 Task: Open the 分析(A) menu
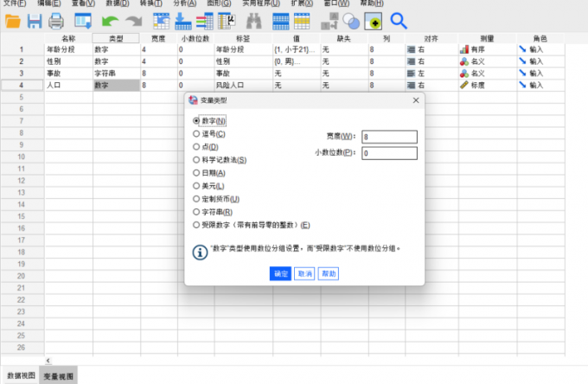coord(185,3)
